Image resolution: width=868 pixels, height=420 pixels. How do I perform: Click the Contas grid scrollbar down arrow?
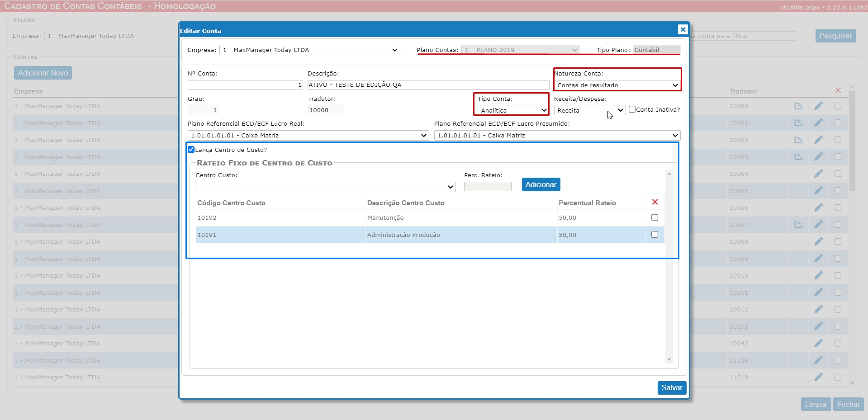point(852,383)
